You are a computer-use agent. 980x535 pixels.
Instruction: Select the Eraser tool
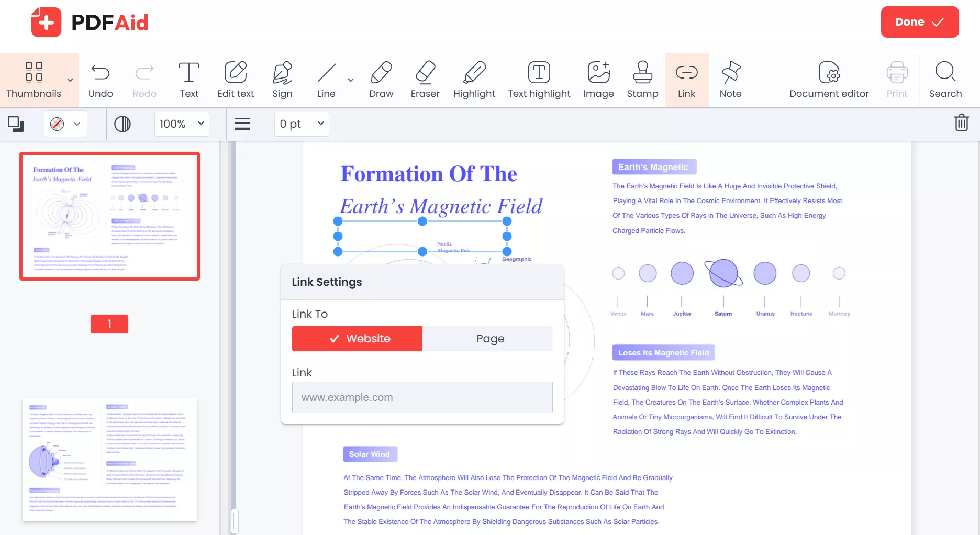click(x=425, y=80)
